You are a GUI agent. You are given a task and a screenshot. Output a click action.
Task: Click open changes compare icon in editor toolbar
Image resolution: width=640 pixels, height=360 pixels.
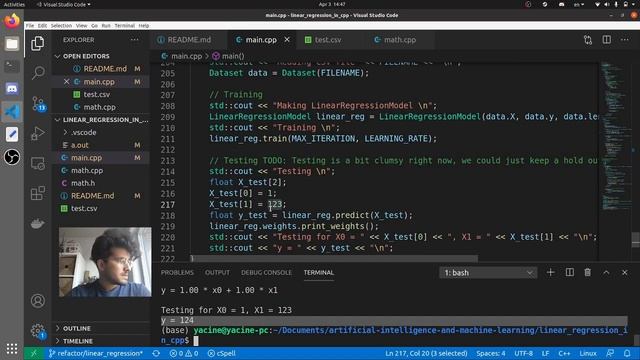coord(588,40)
